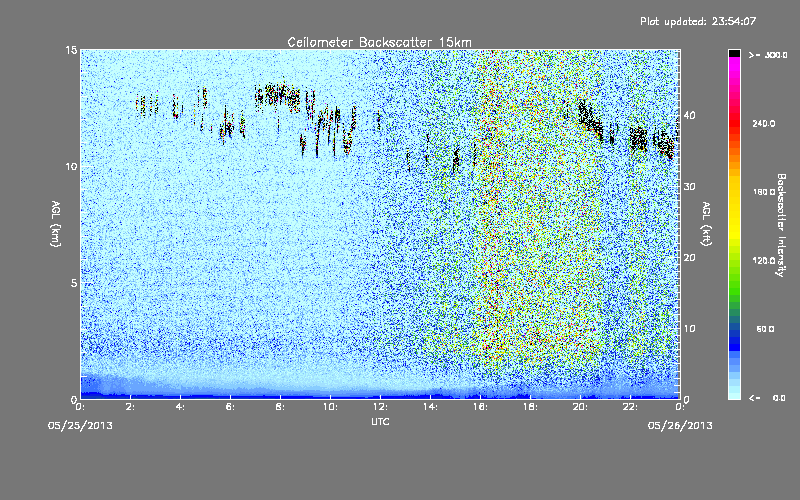800x500 pixels.
Task: Click the 60.0 colorbar label
Action: coord(765,329)
